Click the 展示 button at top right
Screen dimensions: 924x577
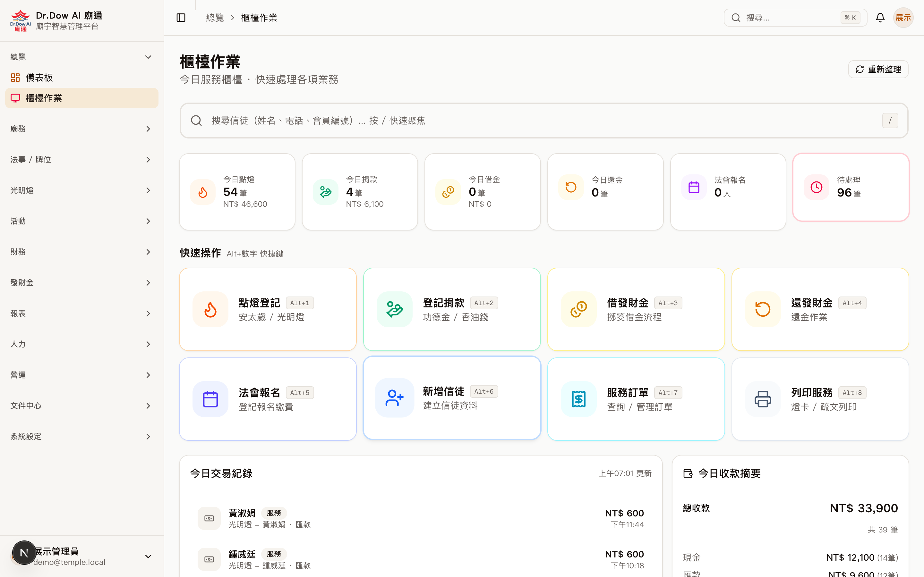tap(903, 17)
